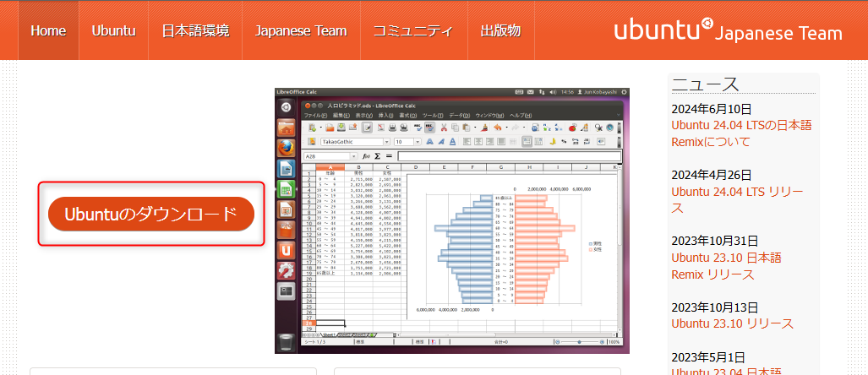Open the Ubuntu 24.04 LTS リリース link
Image resolution: width=868 pixels, height=375 pixels.
click(x=737, y=200)
